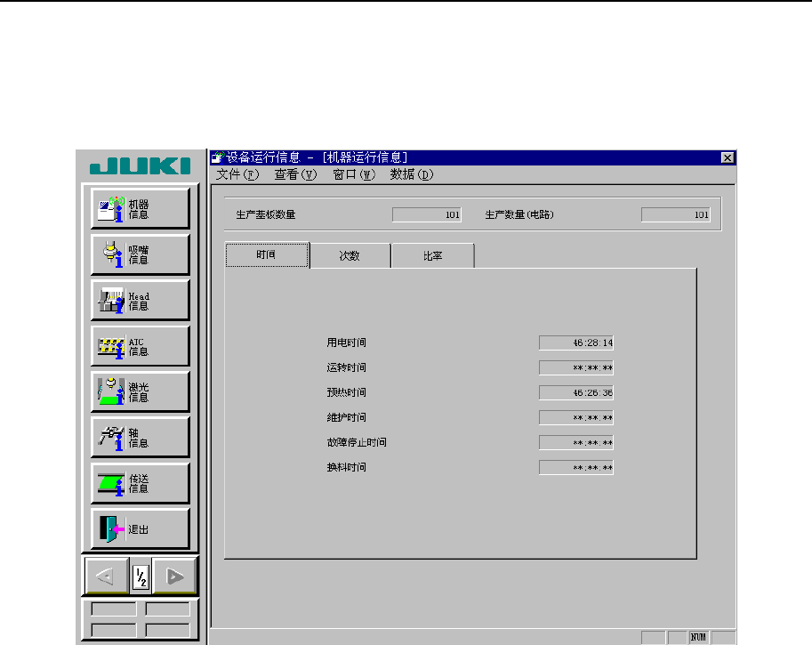The width and height of the screenshot is (812, 645).
Task: Open the 查看(V) menu
Action: pos(295,174)
